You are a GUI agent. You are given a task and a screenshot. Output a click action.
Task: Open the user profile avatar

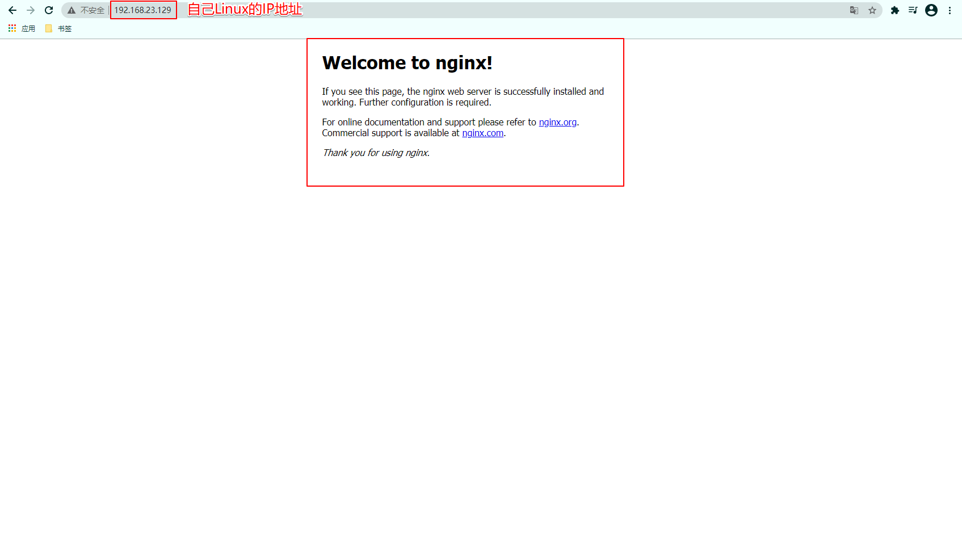(931, 10)
